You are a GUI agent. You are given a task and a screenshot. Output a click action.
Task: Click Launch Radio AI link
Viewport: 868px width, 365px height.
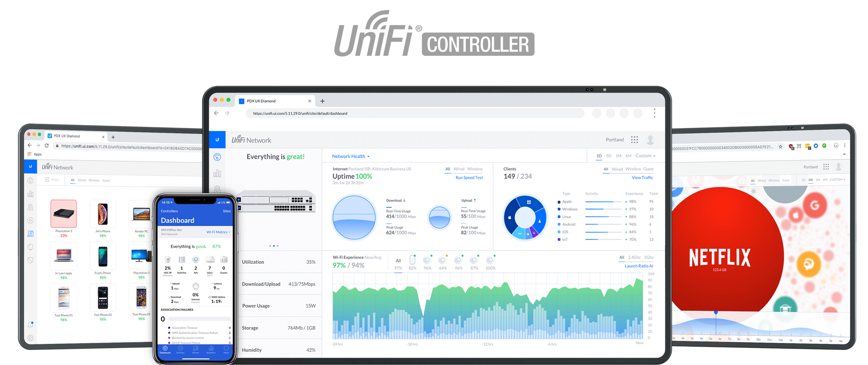coord(639,266)
